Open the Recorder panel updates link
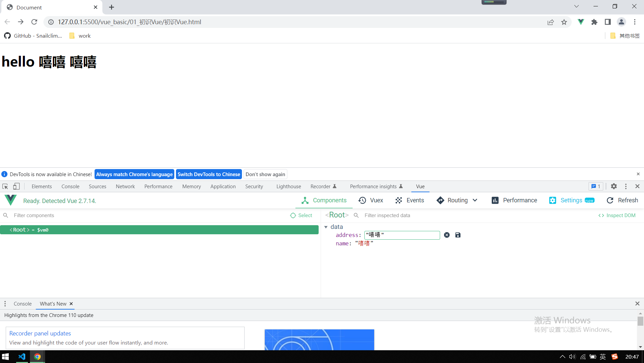This screenshot has width=644, height=363. [x=40, y=333]
